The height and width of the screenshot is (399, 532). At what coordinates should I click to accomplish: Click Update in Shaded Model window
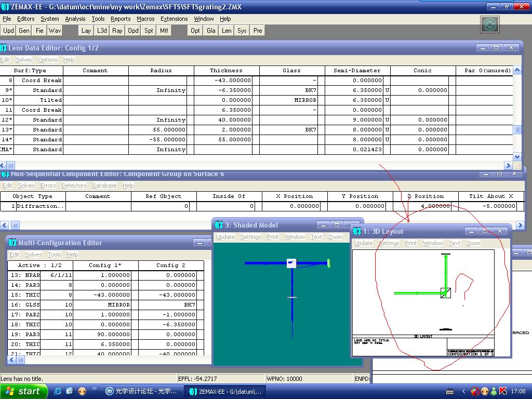point(225,237)
